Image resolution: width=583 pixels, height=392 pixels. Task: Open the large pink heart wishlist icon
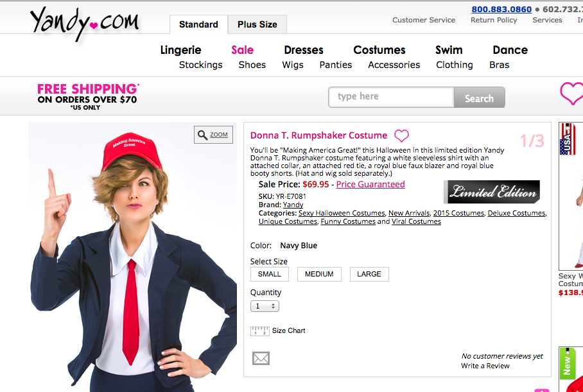571,93
